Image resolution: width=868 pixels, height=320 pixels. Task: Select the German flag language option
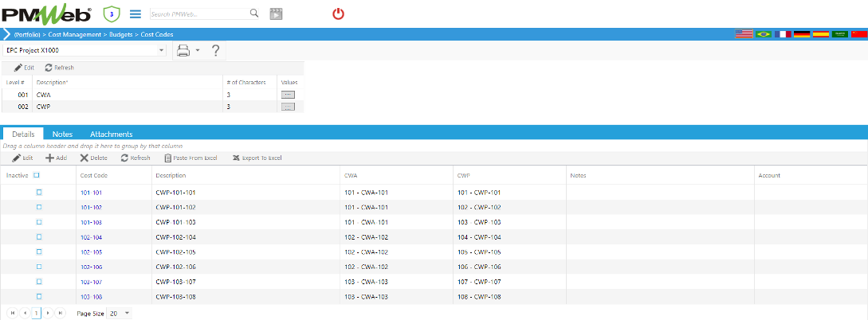(x=802, y=35)
